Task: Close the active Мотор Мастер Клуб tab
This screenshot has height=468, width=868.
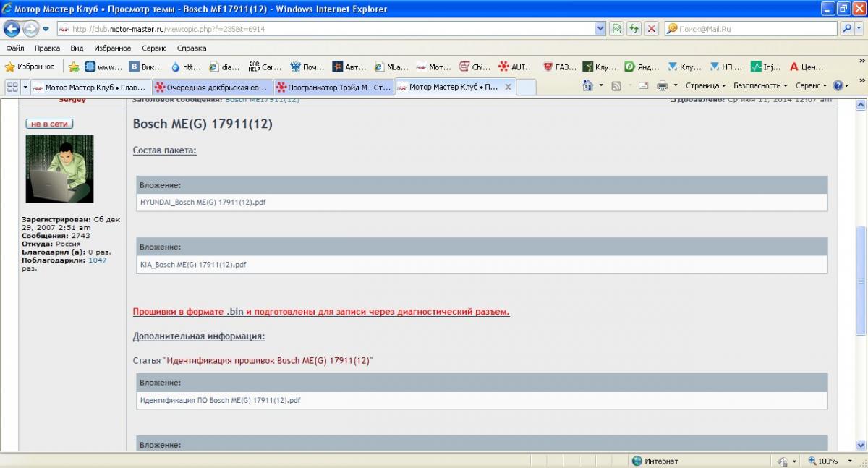Action: [x=508, y=87]
